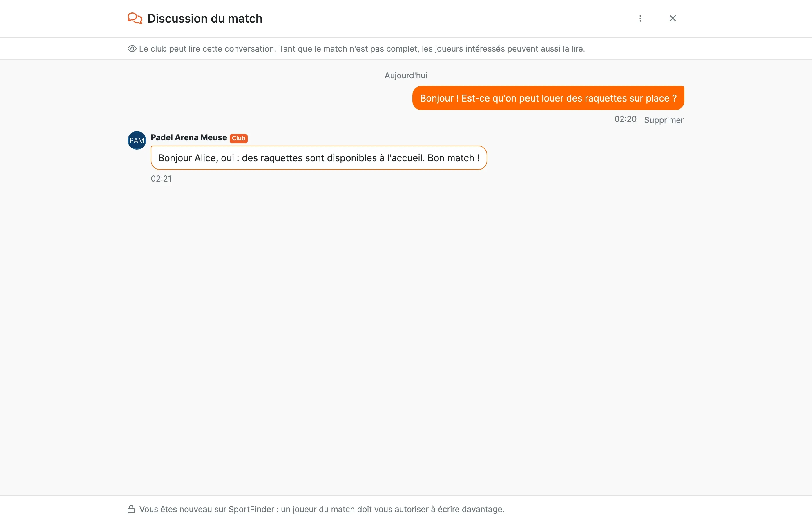812x522 pixels.
Task: Select the Padel Arena Meuse sender name
Action: tap(189, 138)
